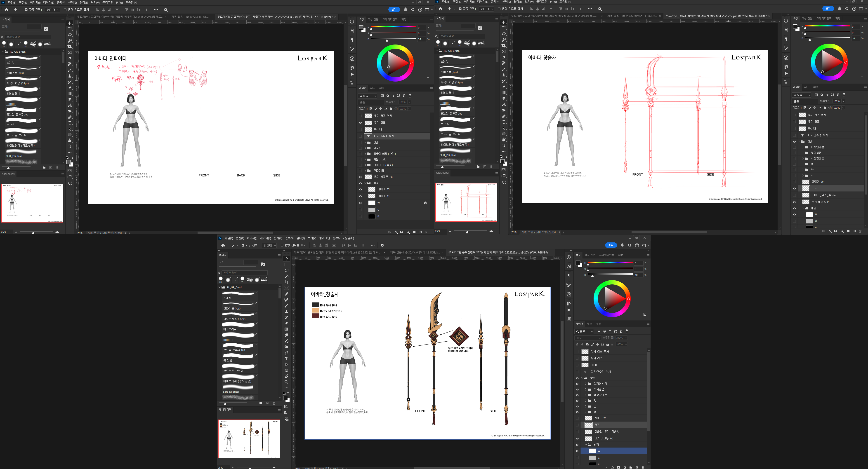Open '이미지(I)' menu in top-left window

coord(35,2)
